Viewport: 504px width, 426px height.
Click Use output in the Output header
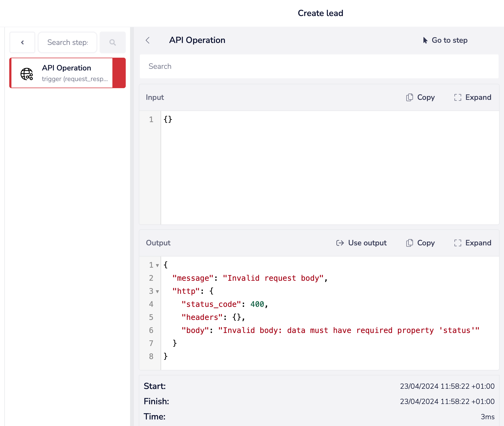(361, 243)
